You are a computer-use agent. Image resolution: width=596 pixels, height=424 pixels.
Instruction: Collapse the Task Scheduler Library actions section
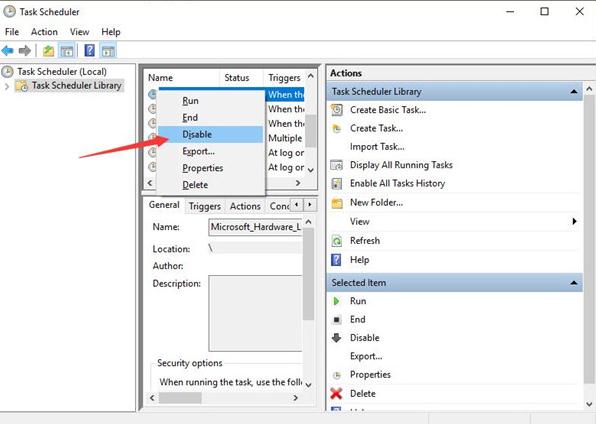coord(574,92)
